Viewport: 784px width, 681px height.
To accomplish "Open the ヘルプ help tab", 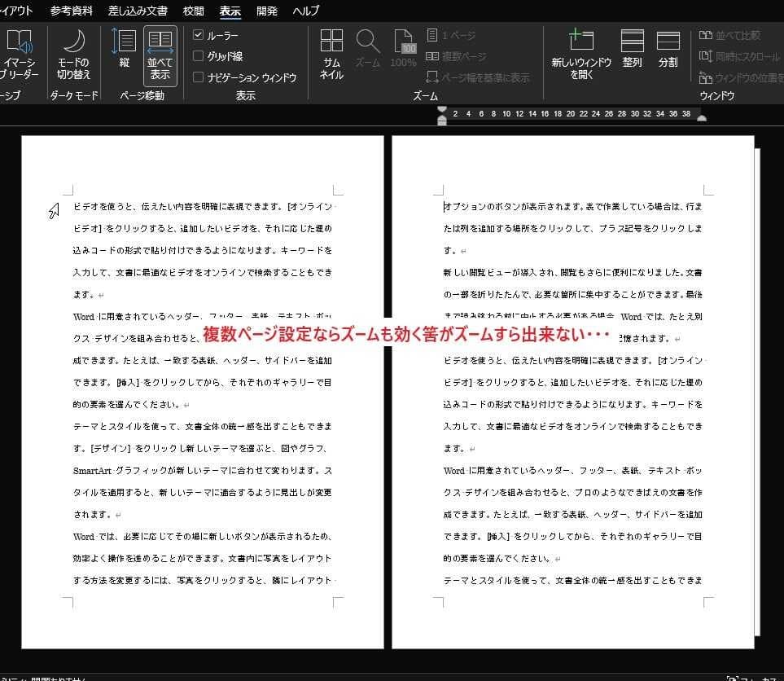I will tap(306, 11).
